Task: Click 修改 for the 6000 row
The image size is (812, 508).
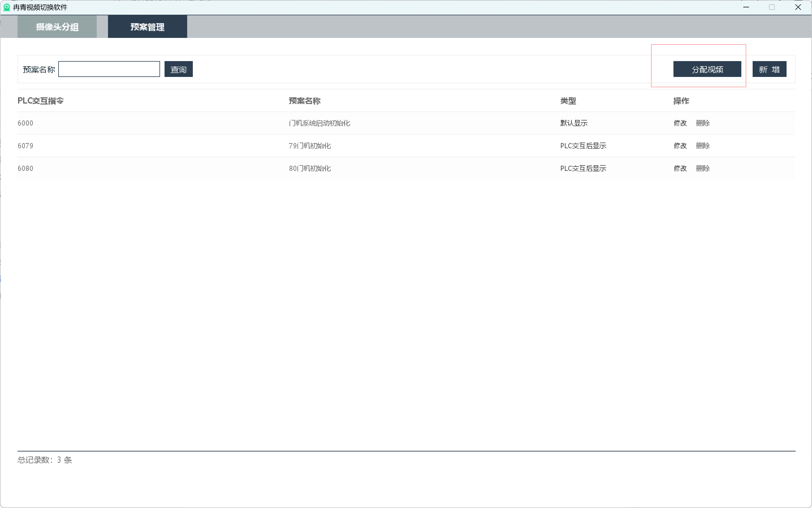Action: pos(680,123)
